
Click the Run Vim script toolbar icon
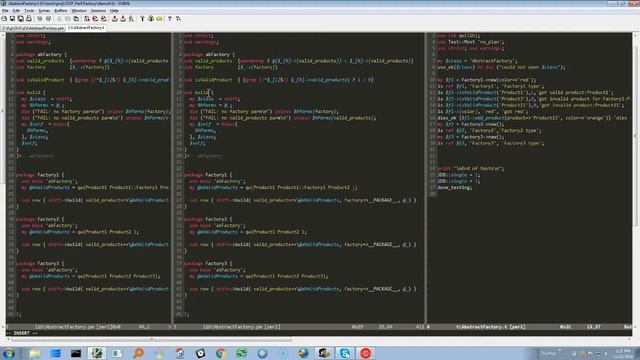tap(131, 19)
